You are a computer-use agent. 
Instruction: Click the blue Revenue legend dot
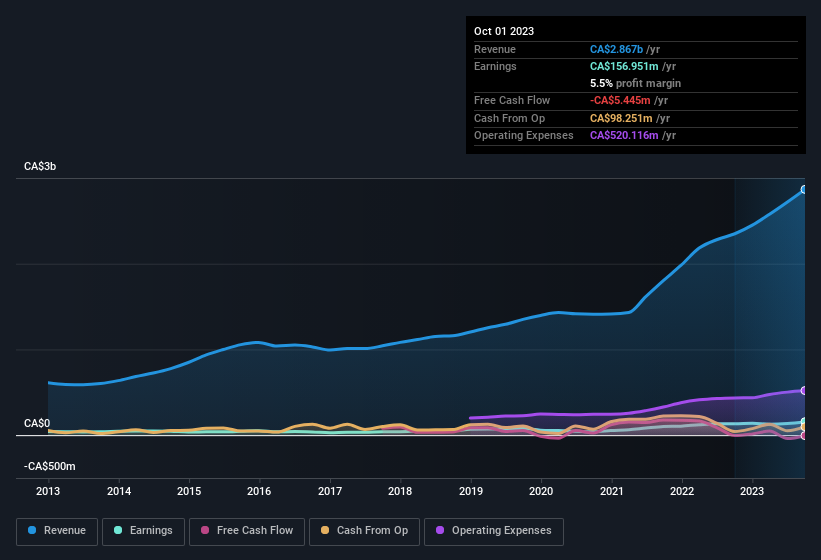coord(34,531)
